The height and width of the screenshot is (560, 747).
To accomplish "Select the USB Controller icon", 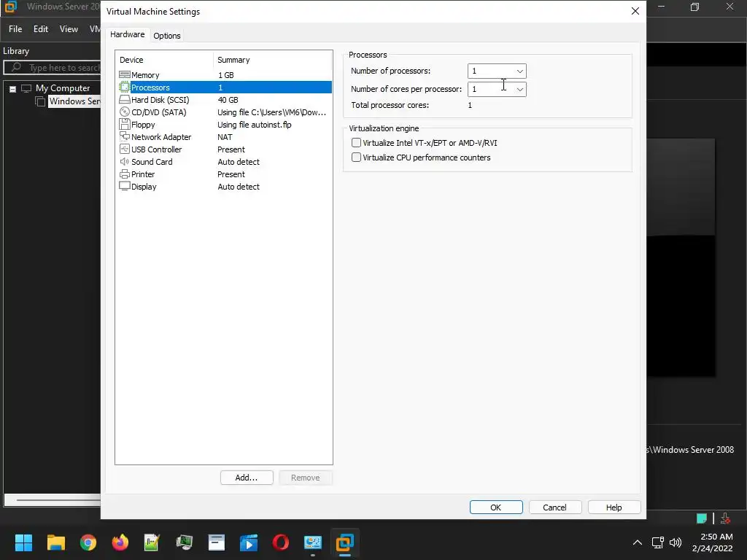I will (x=124, y=149).
